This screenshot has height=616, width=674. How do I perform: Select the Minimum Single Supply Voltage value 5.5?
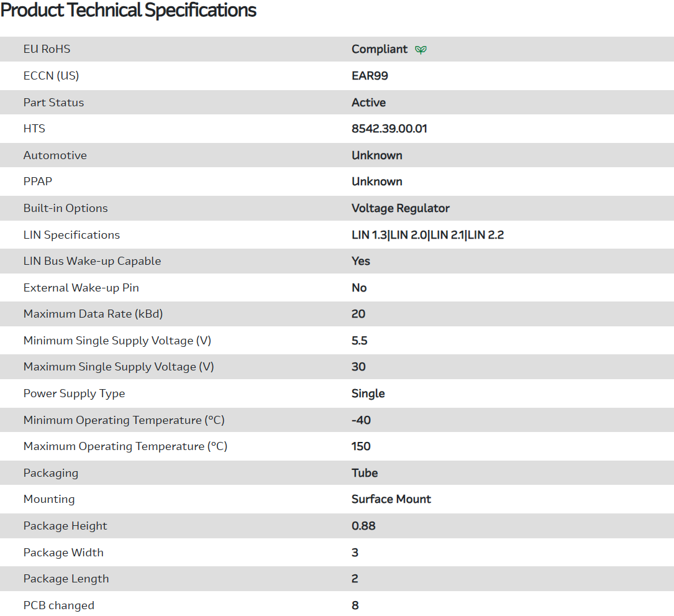(x=359, y=341)
